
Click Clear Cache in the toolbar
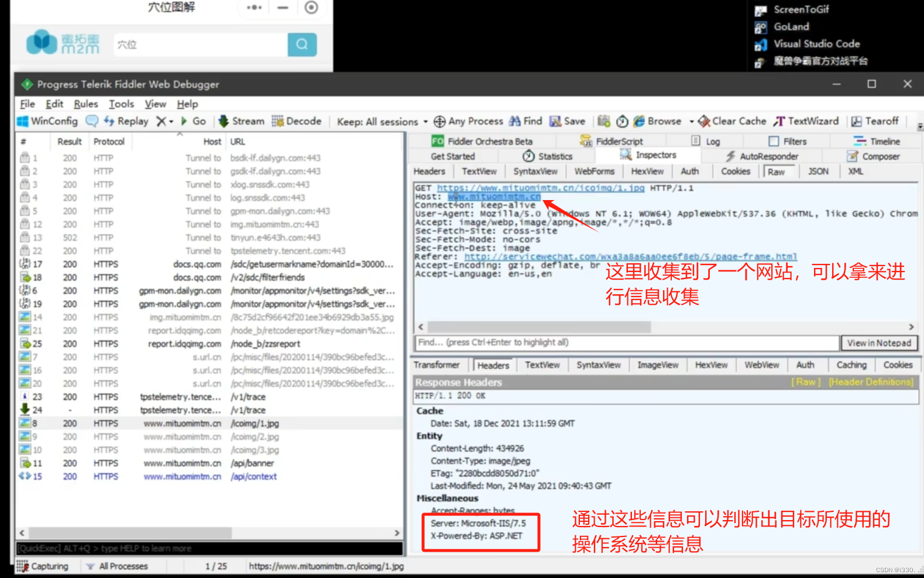coord(732,121)
